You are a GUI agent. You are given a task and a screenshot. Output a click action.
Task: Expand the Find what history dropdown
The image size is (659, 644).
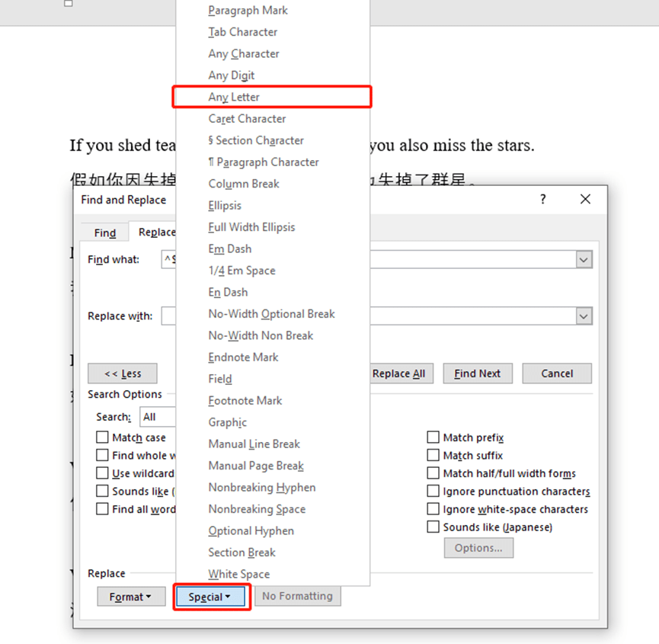tap(584, 259)
